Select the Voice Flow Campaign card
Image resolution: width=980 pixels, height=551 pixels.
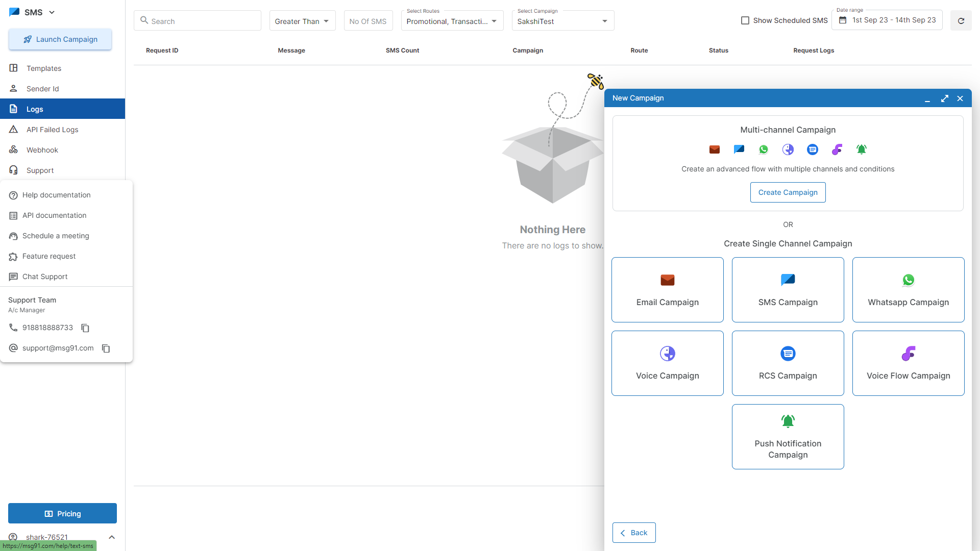pyautogui.click(x=908, y=363)
